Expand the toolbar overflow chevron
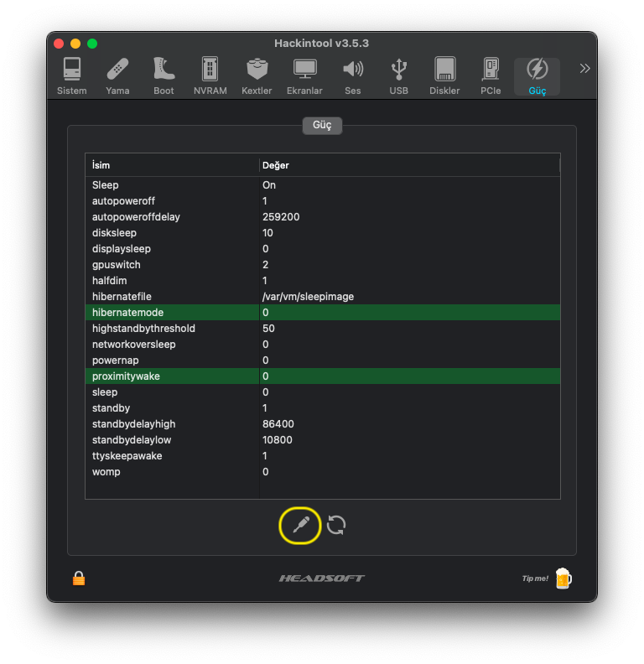Image resolution: width=644 pixels, height=664 pixels. (x=584, y=68)
